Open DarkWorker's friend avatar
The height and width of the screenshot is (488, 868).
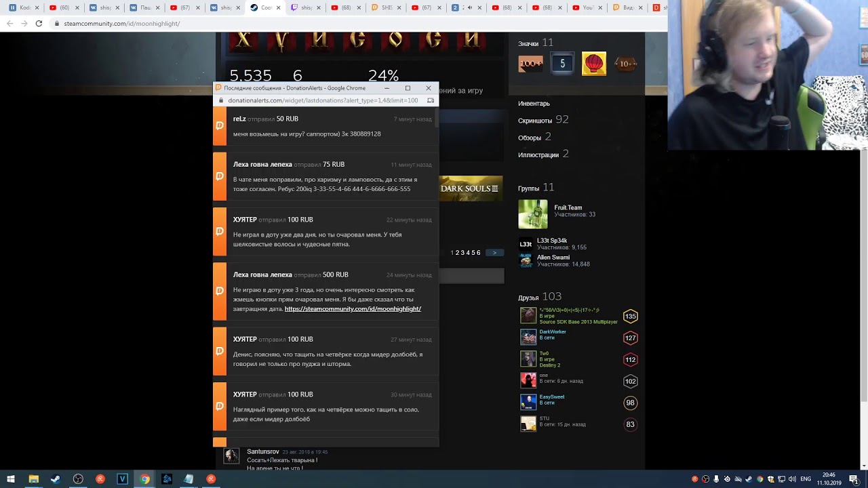click(x=528, y=338)
